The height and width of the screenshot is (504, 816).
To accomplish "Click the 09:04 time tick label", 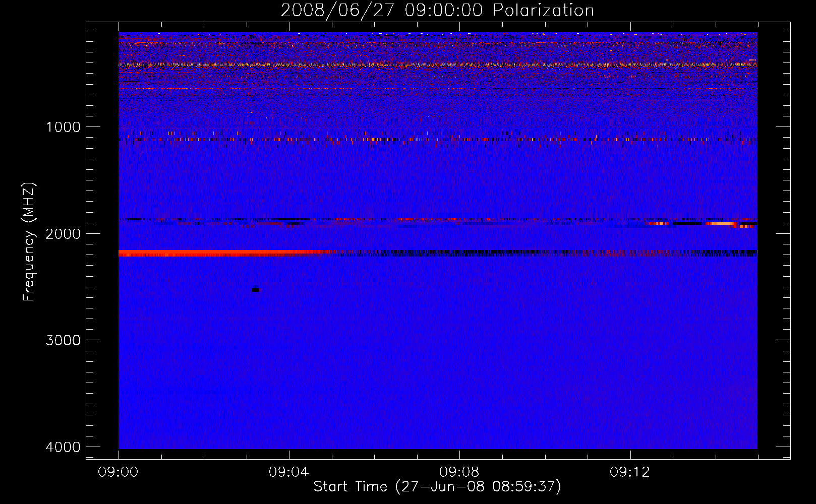I will tap(288, 472).
